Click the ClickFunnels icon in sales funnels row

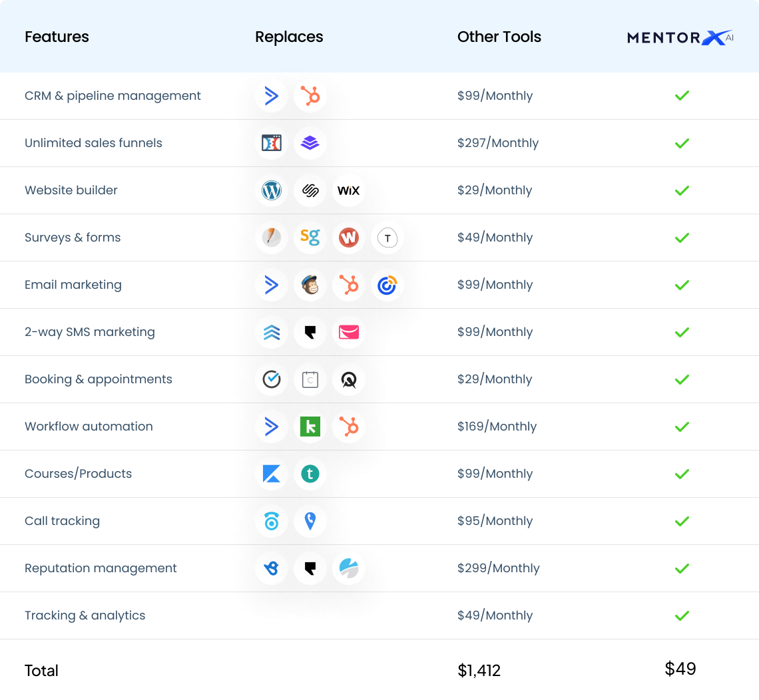(272, 143)
